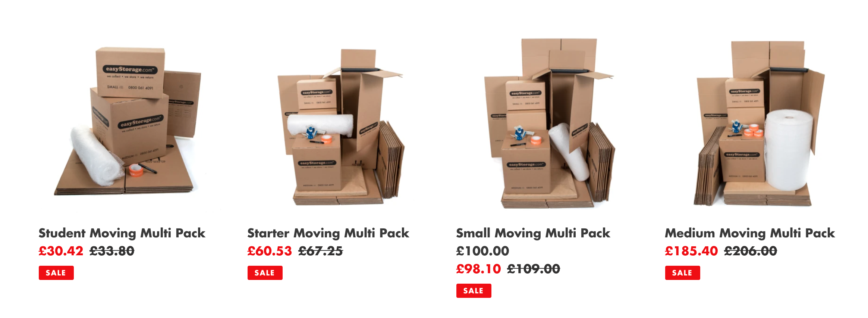Click the SALE badge under Starter pack
868x318 pixels.
[265, 273]
